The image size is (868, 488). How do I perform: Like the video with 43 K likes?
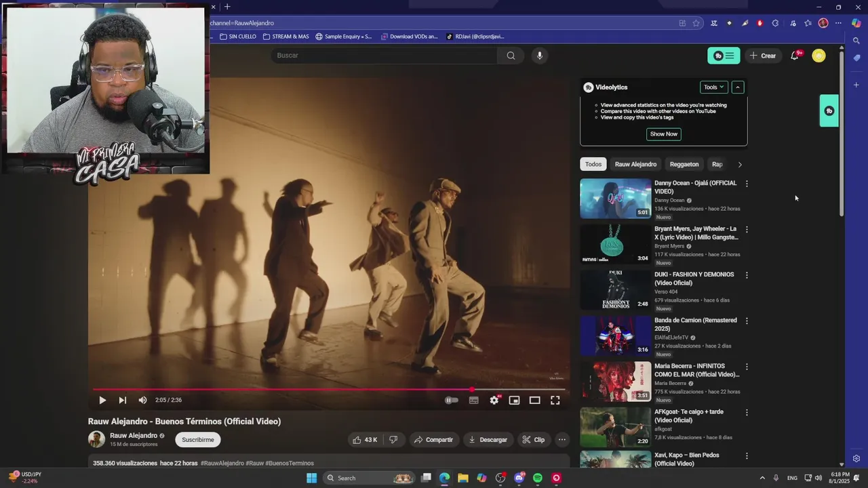pyautogui.click(x=365, y=440)
